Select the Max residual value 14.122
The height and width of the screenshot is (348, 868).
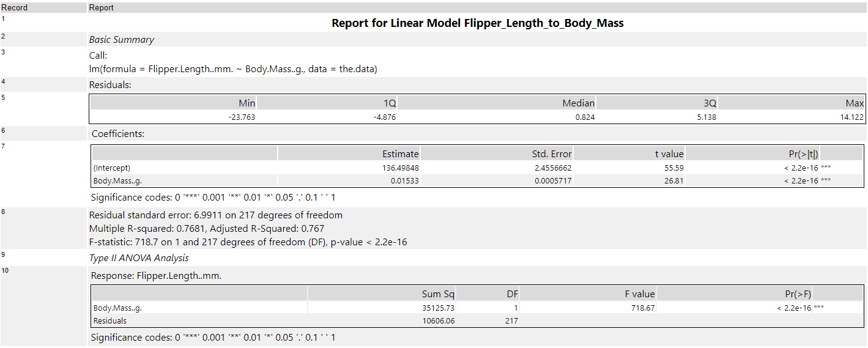tap(851, 117)
